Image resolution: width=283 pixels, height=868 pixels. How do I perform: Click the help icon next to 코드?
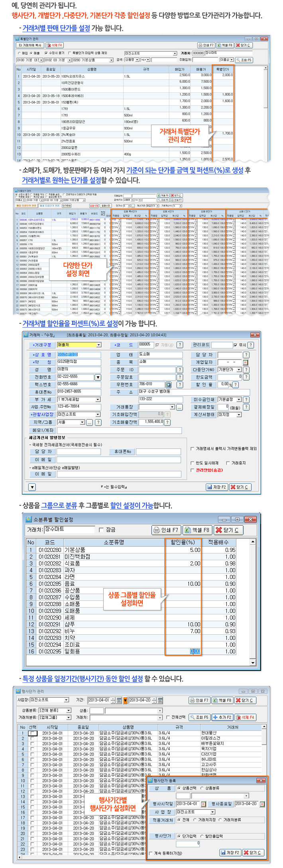coord(180,345)
